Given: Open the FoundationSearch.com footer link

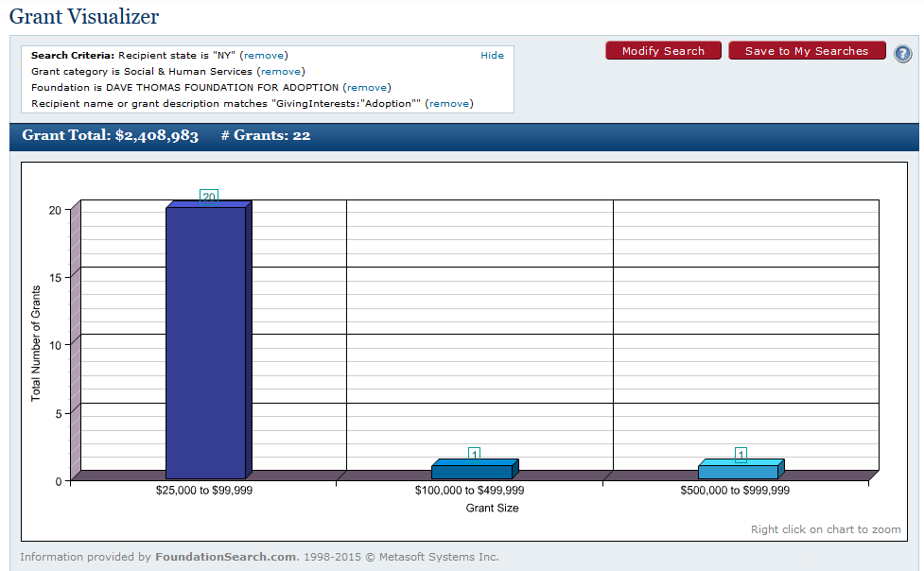Looking at the screenshot, I should (225, 557).
